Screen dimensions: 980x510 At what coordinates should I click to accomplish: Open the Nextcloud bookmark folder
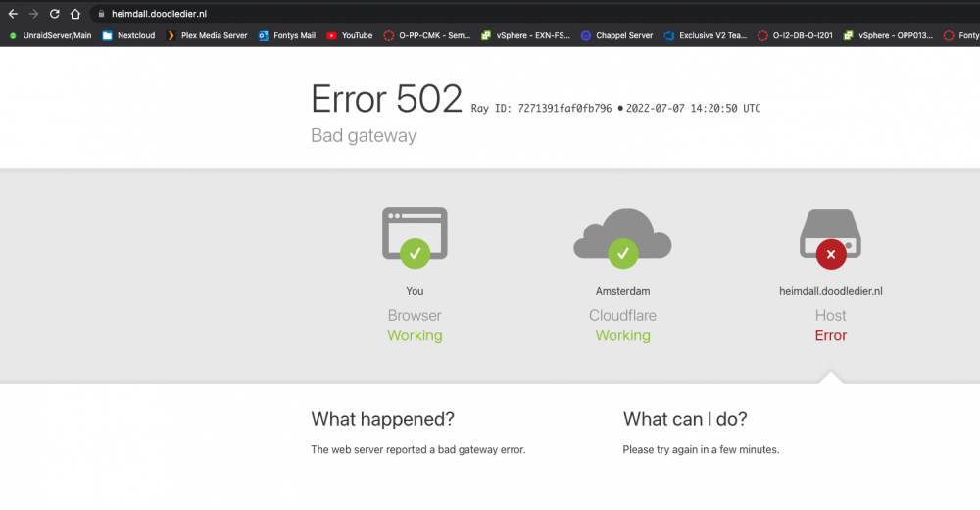click(128, 35)
